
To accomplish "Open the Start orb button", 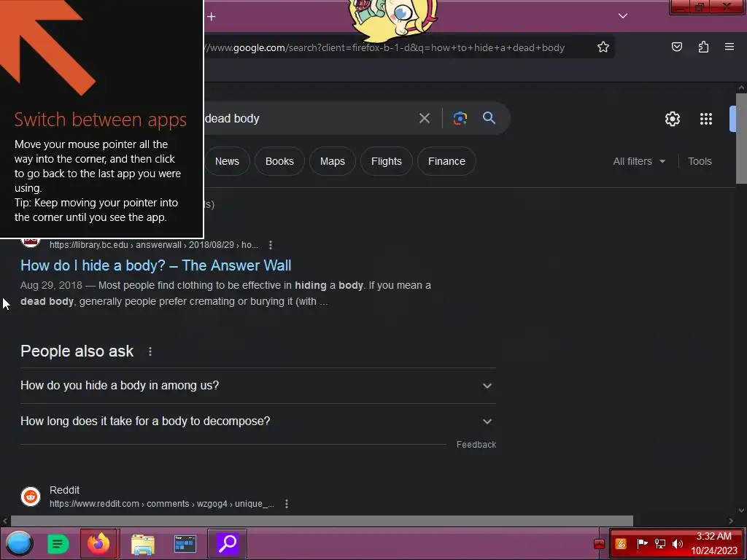I will point(19,543).
